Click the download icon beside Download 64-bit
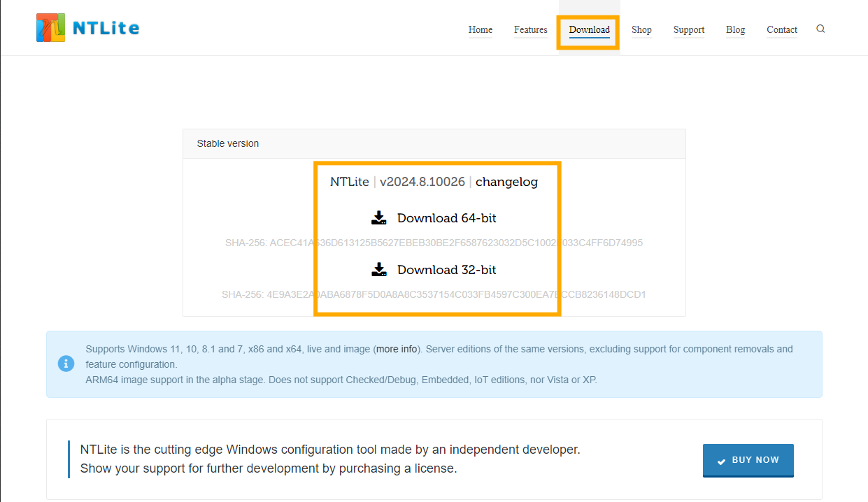This screenshot has width=868, height=502. [x=379, y=218]
